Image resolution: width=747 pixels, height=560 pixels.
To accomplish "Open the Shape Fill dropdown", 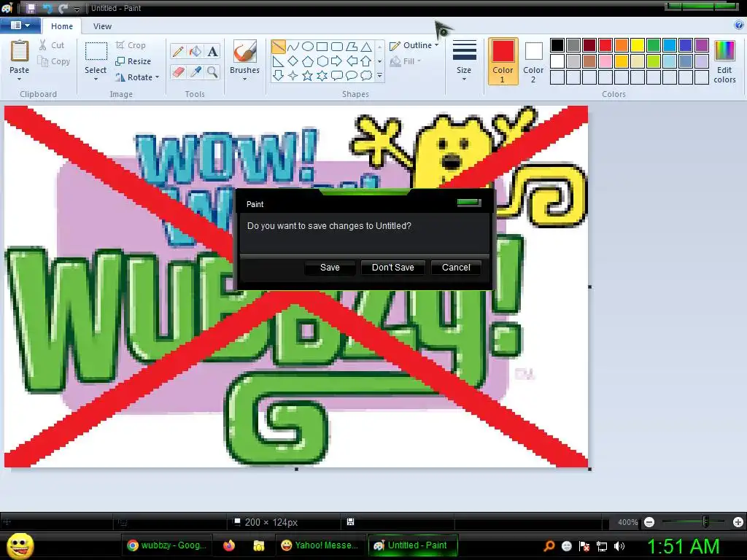I will tap(406, 61).
